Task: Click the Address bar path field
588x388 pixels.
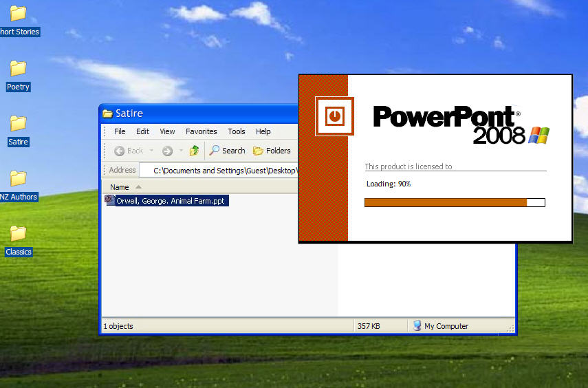Action: [220, 170]
